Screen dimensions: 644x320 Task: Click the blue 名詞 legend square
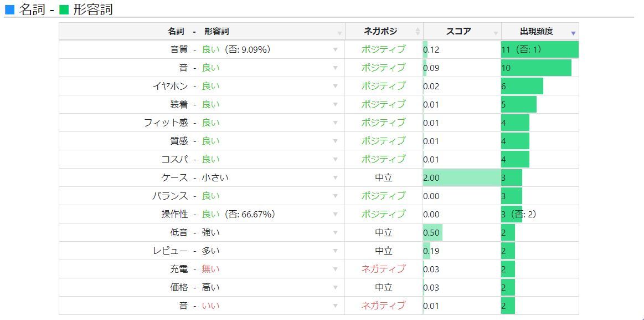click(x=9, y=9)
